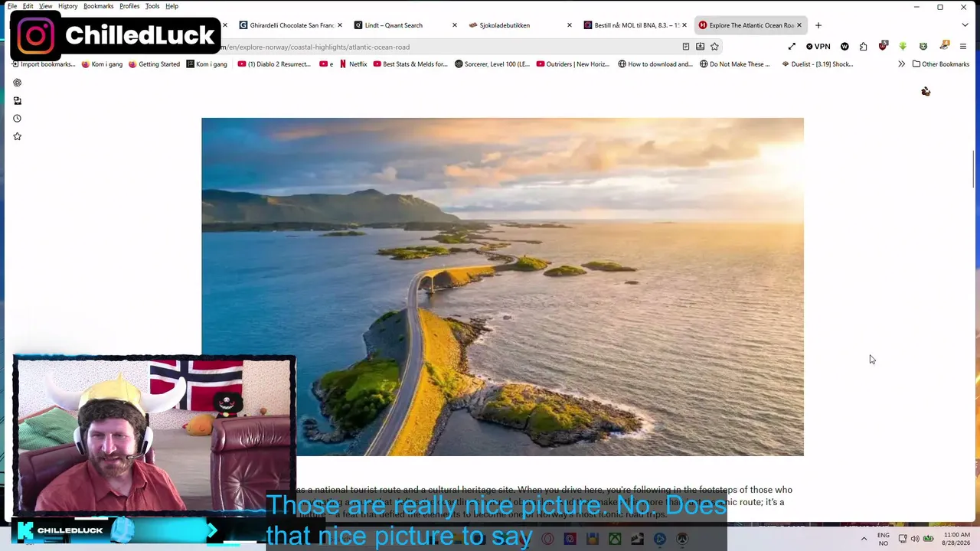Click the page vertical scrollbar thumb

click(974, 168)
